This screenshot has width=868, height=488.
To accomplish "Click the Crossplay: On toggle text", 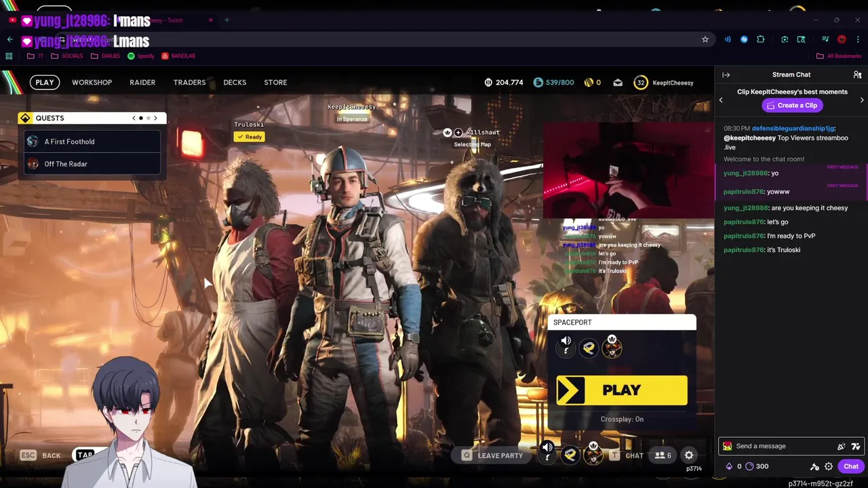I will pyautogui.click(x=622, y=419).
